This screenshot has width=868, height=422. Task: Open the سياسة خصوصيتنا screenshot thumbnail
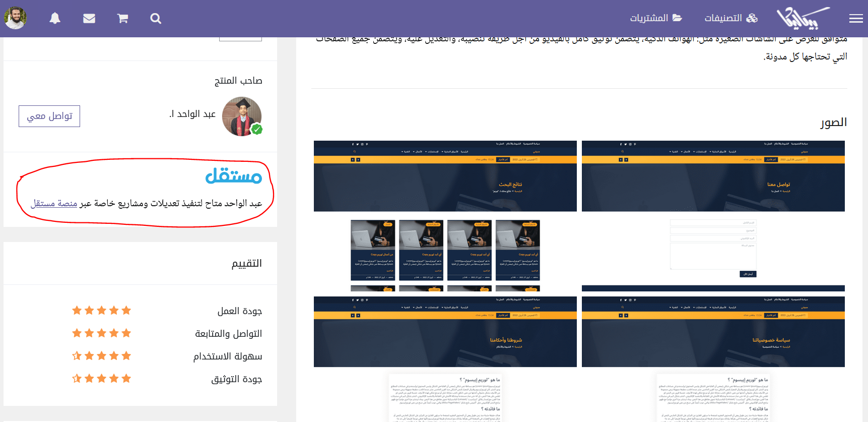pos(713,359)
